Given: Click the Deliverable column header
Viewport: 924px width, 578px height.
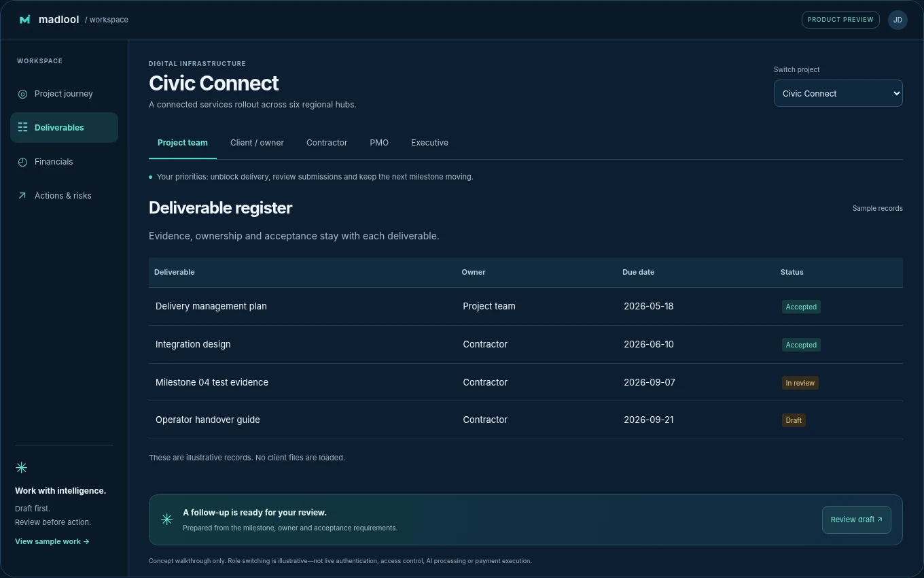Looking at the screenshot, I should point(175,272).
